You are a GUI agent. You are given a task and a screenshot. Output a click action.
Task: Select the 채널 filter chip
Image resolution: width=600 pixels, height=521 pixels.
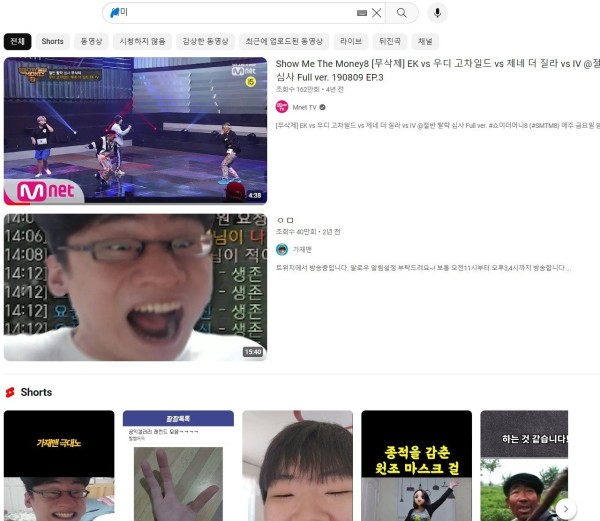(x=425, y=41)
